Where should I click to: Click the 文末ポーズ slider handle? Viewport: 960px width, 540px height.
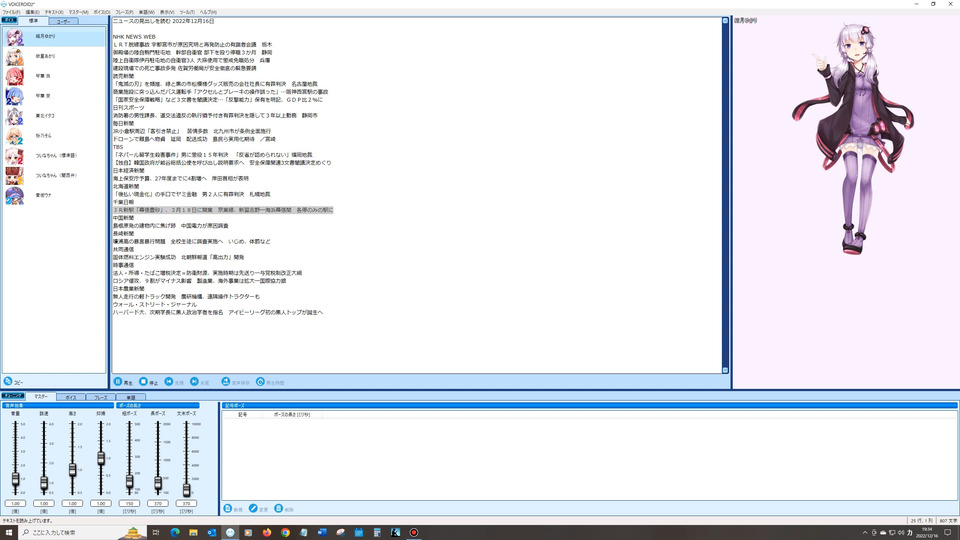[186, 489]
